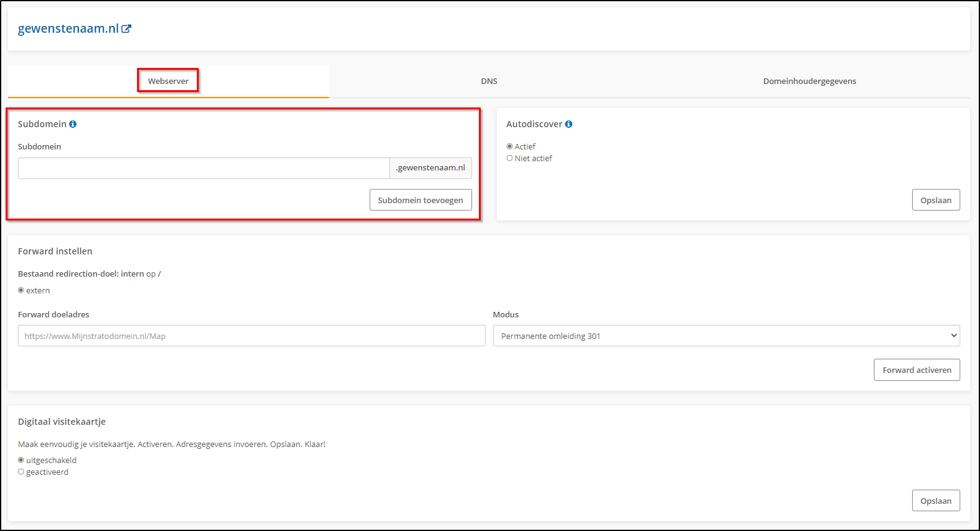Focus the Subdomein text input field
This screenshot has height=531, width=980.
pyautogui.click(x=204, y=168)
